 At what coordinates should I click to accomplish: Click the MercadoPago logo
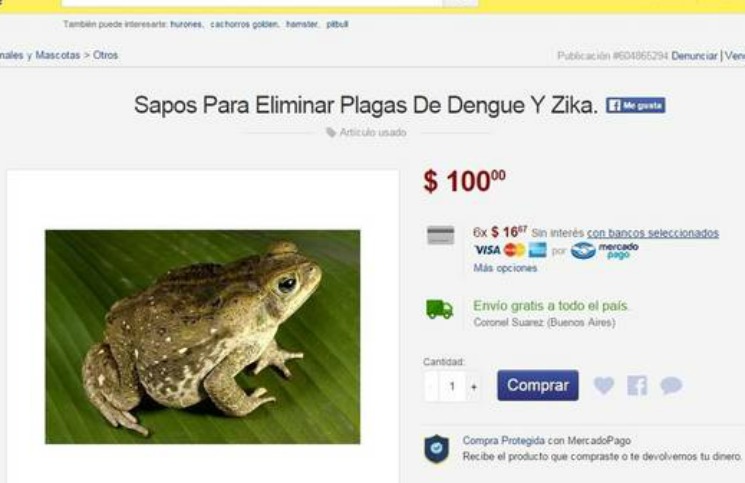point(604,250)
